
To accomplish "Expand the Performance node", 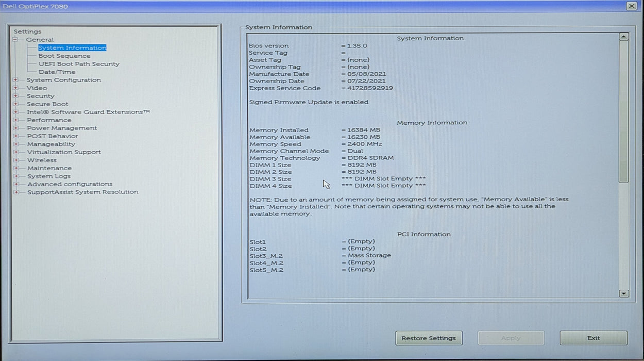I will tap(16, 120).
